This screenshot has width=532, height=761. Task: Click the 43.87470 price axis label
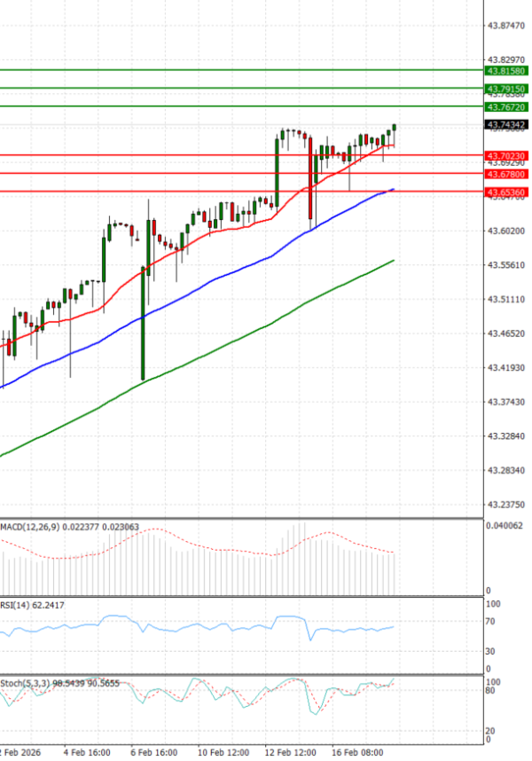pos(506,26)
